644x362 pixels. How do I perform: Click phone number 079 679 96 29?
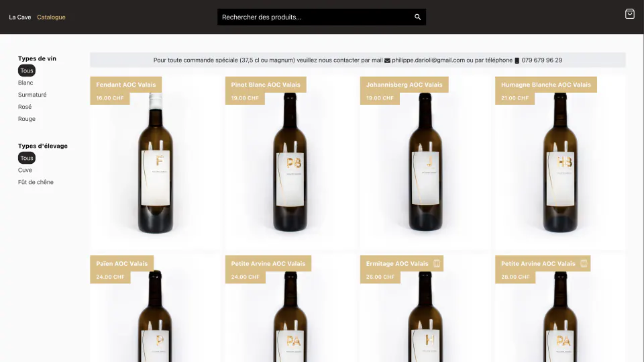click(x=542, y=60)
